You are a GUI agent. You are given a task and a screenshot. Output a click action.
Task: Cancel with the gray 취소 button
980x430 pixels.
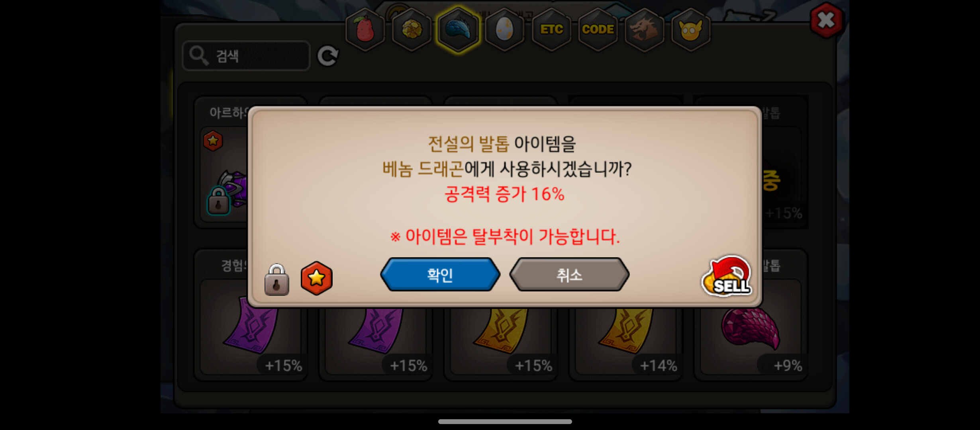569,275
